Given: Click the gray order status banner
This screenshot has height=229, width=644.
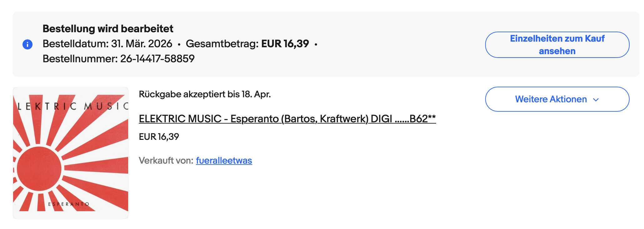Looking at the screenshot, I should click(326, 44).
